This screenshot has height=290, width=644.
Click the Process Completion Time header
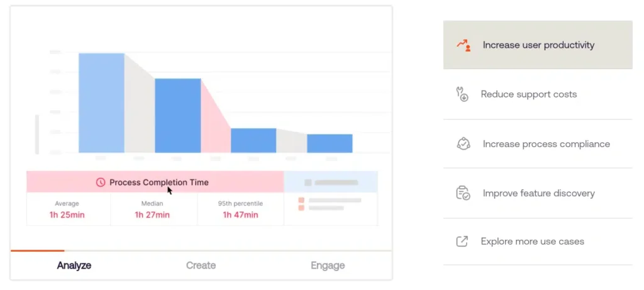click(x=158, y=182)
